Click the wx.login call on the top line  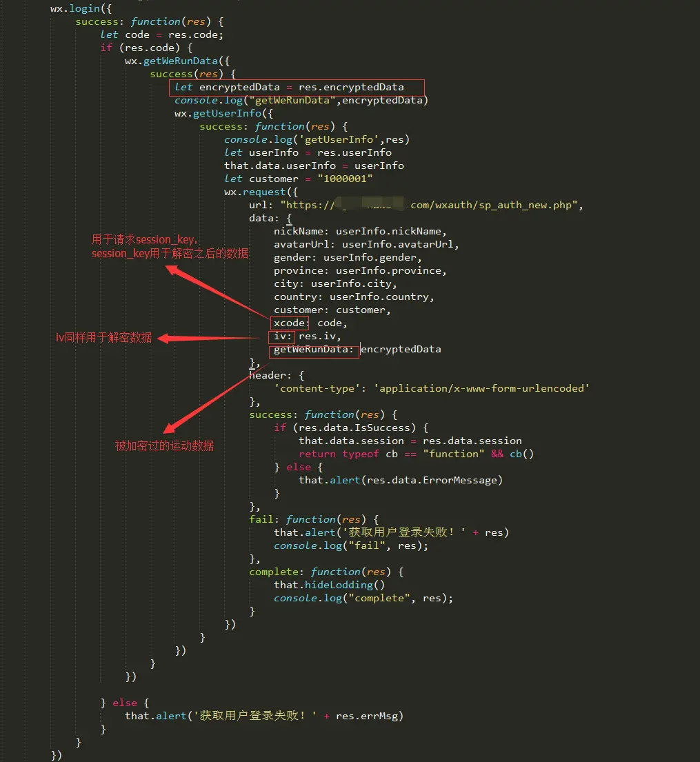(x=74, y=8)
